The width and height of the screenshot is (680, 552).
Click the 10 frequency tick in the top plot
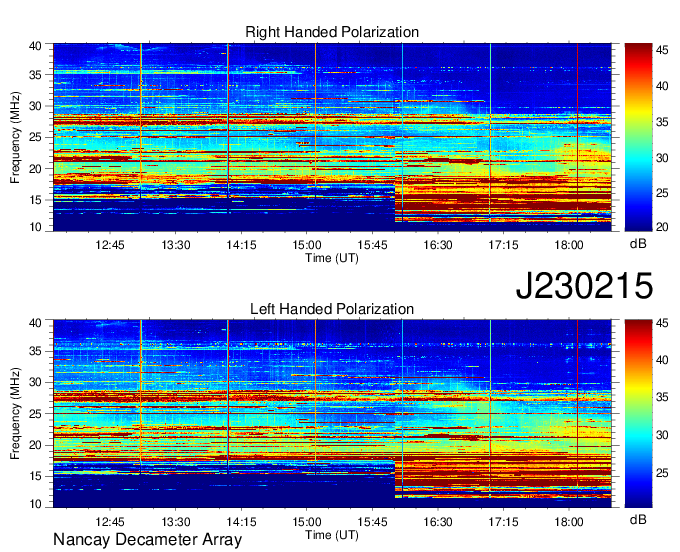coord(36,227)
